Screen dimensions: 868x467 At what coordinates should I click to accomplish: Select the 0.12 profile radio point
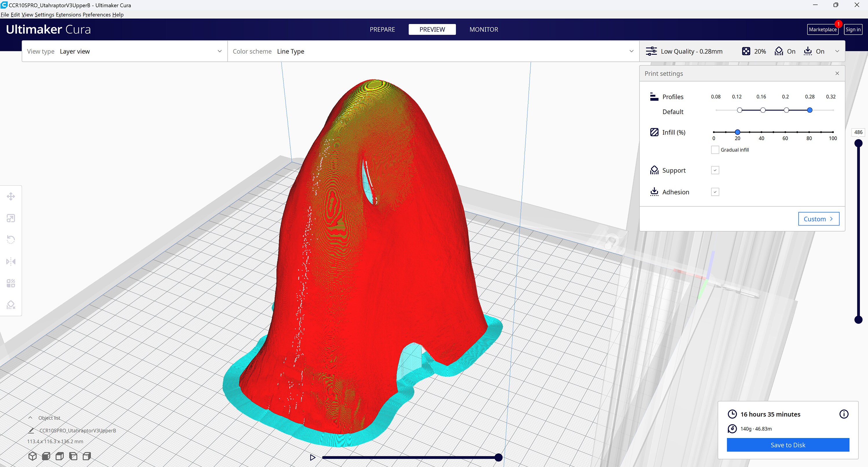pos(739,110)
